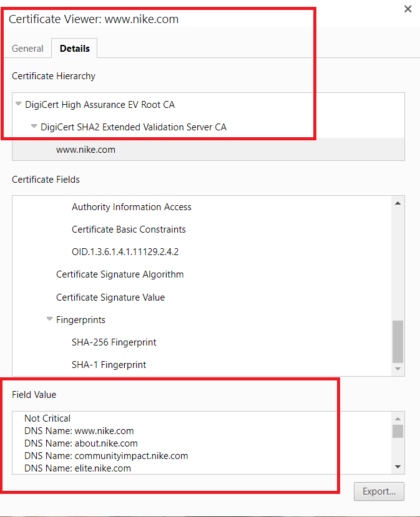Select the Details tab

pos(74,49)
